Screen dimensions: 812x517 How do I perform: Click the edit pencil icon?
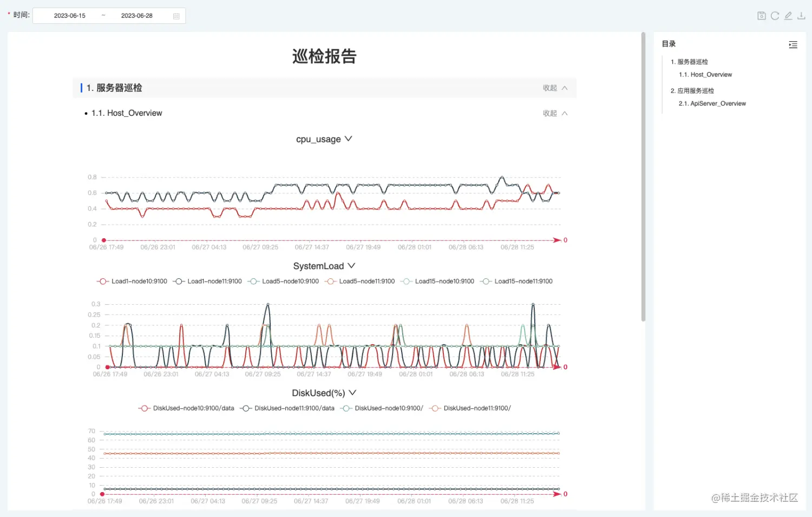[788, 16]
